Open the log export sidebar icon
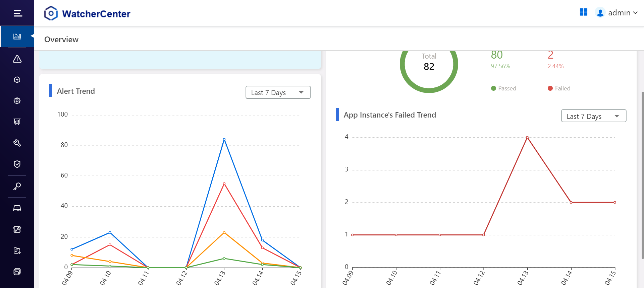The height and width of the screenshot is (288, 644). [x=17, y=250]
